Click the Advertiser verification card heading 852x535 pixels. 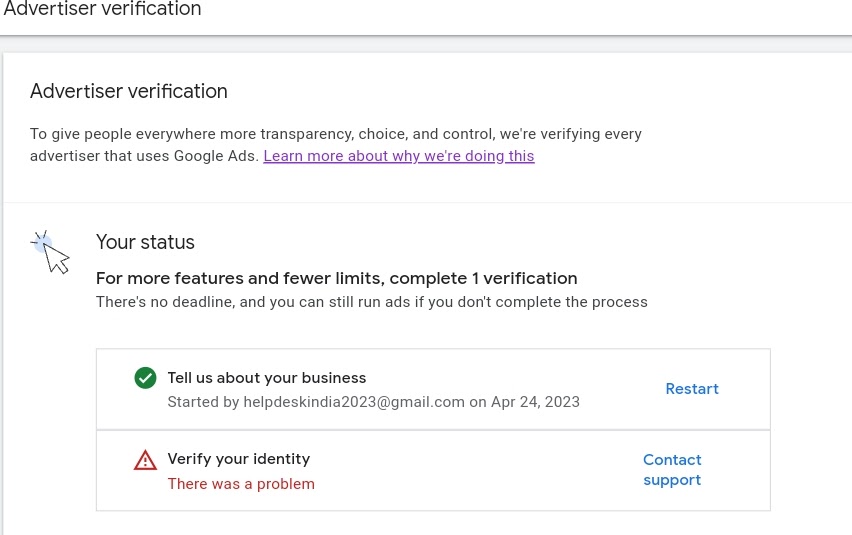tap(129, 91)
